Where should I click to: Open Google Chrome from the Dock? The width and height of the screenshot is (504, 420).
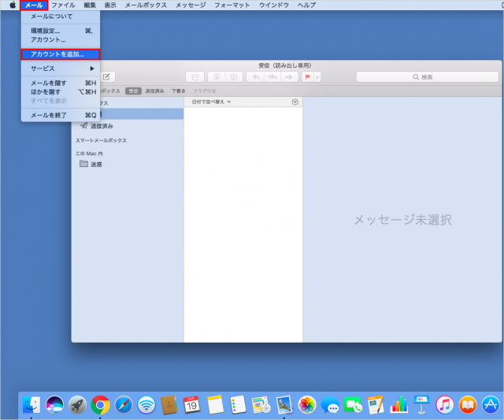click(100, 404)
